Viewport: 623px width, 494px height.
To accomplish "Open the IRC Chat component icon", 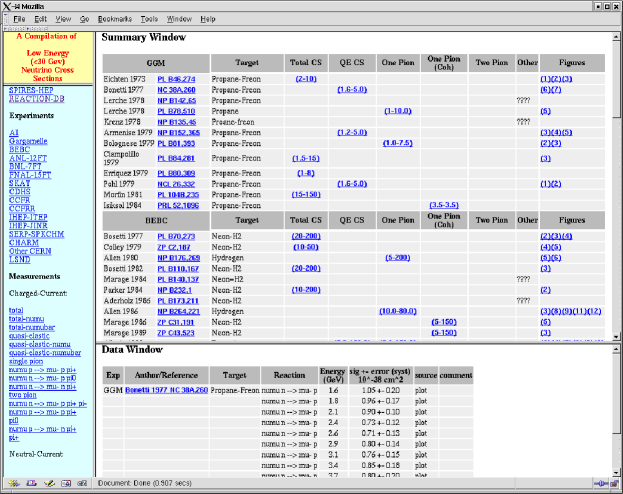I will (x=82, y=483).
